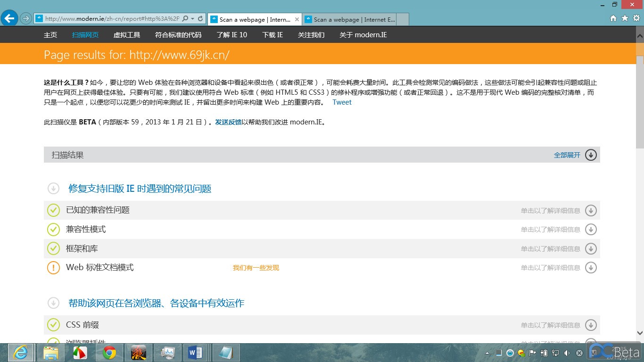Select the 扫描网页 navigation item
Screen dimensions: 644x362
(x=85, y=35)
